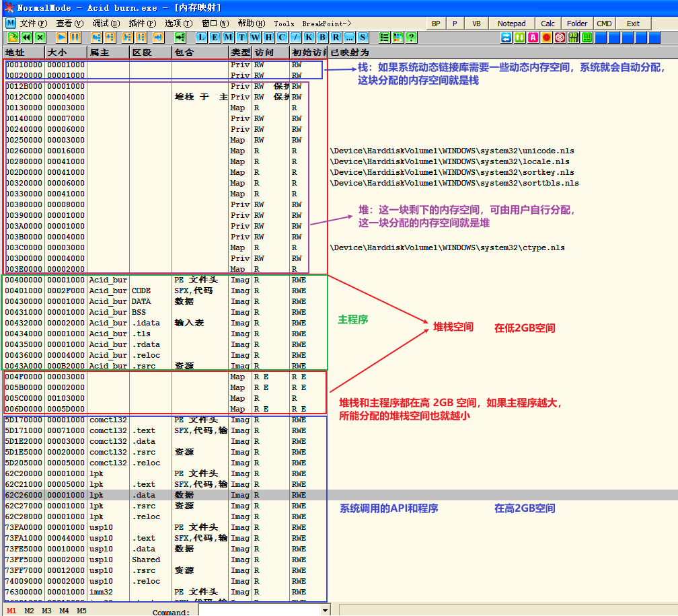Click the Trace into toolbar icon

coord(127,38)
